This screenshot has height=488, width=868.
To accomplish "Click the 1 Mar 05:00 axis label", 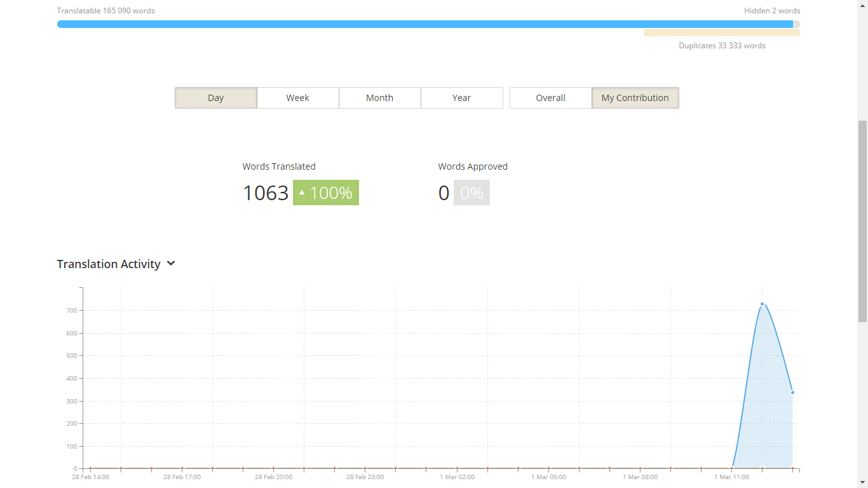I will point(548,477).
